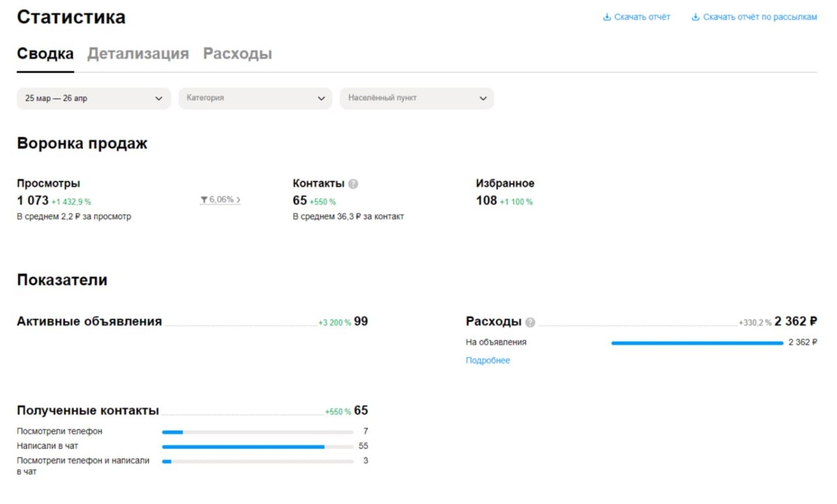Click В среднем 36,3 ₽ за контакт
The image size is (837, 504).
(x=348, y=217)
